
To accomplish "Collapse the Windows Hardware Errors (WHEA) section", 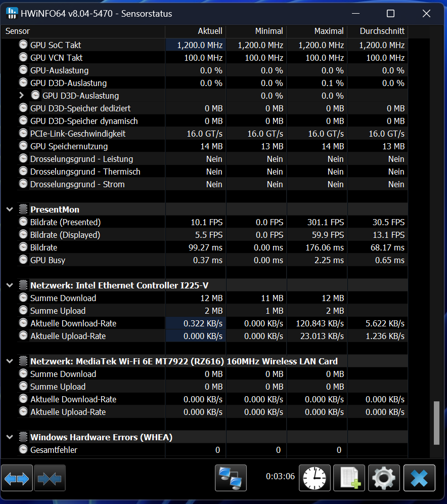I will (10, 437).
